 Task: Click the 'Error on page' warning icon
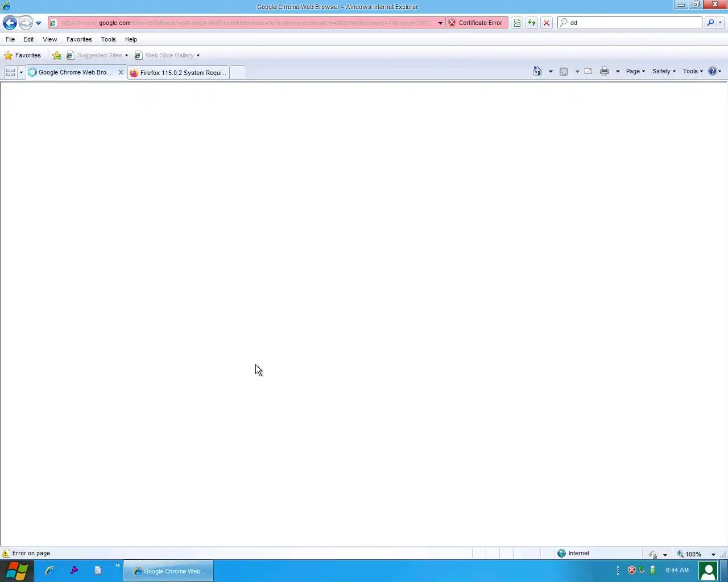pyautogui.click(x=6, y=553)
